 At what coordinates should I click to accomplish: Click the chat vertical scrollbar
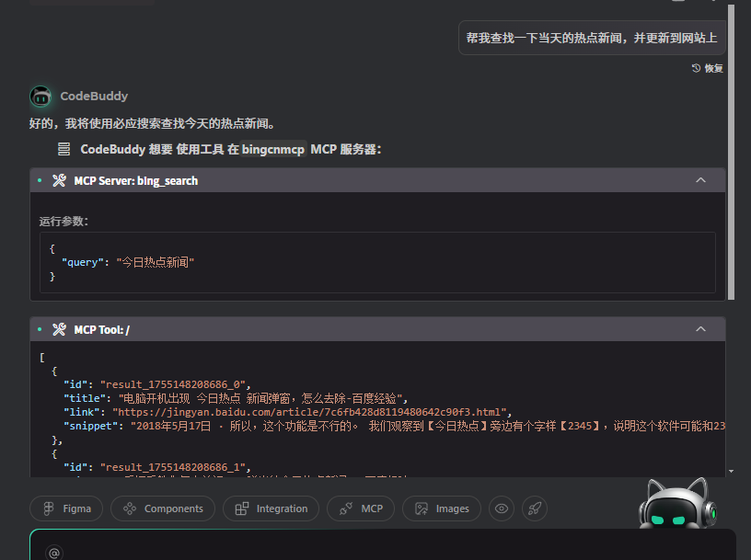pos(731,153)
